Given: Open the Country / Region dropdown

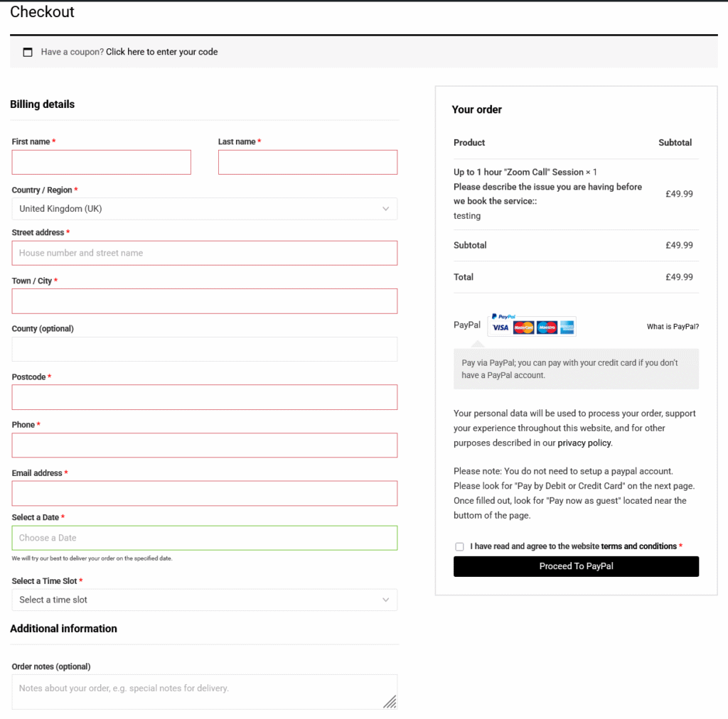Looking at the screenshot, I should point(204,209).
